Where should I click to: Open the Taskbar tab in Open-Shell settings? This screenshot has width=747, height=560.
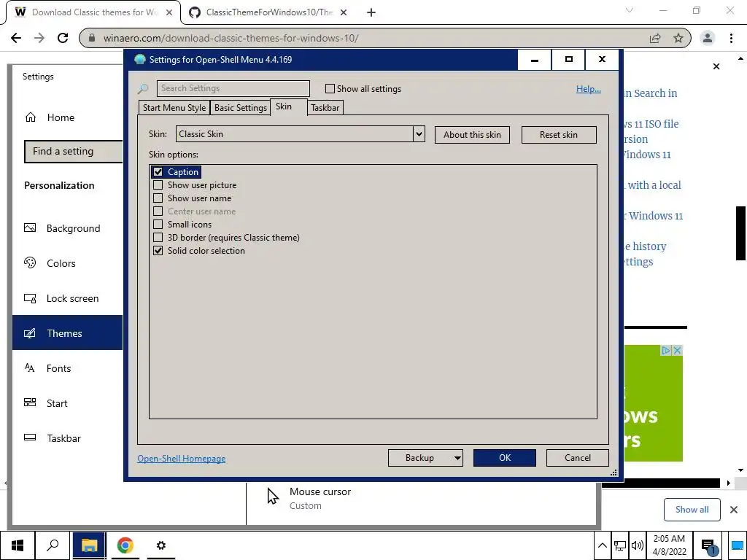point(325,108)
